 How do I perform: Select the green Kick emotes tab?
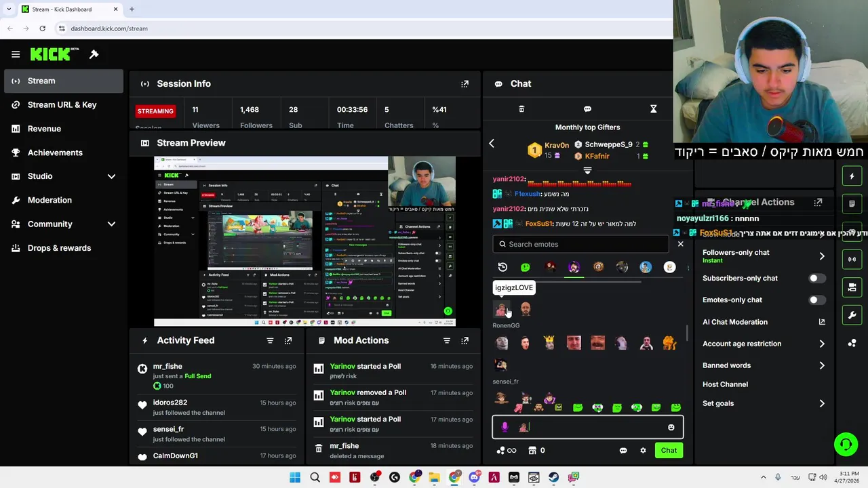click(526, 267)
